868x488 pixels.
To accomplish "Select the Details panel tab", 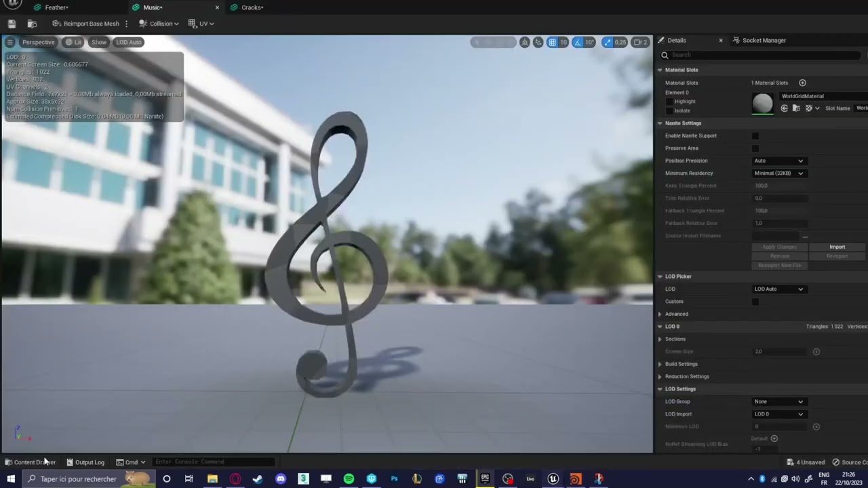I will [677, 40].
